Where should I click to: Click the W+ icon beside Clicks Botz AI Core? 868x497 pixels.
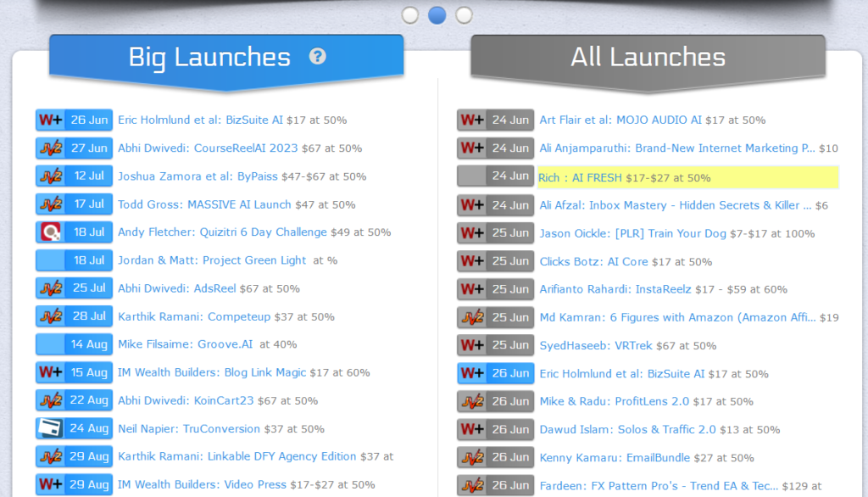click(x=473, y=261)
